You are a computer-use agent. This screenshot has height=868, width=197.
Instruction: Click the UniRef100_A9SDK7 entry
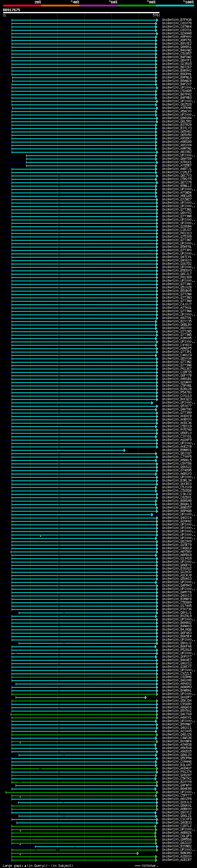click(177, 139)
